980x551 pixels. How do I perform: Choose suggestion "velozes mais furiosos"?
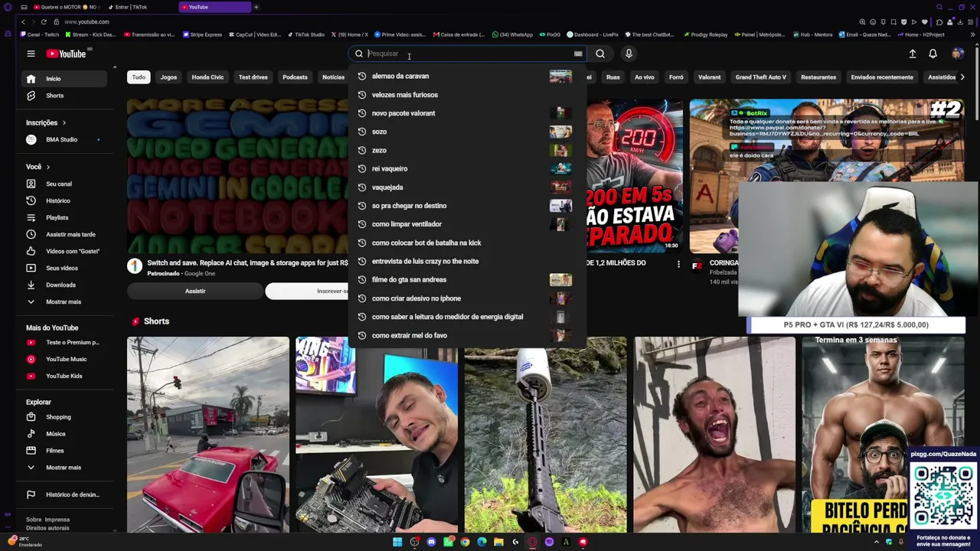pyautogui.click(x=467, y=95)
